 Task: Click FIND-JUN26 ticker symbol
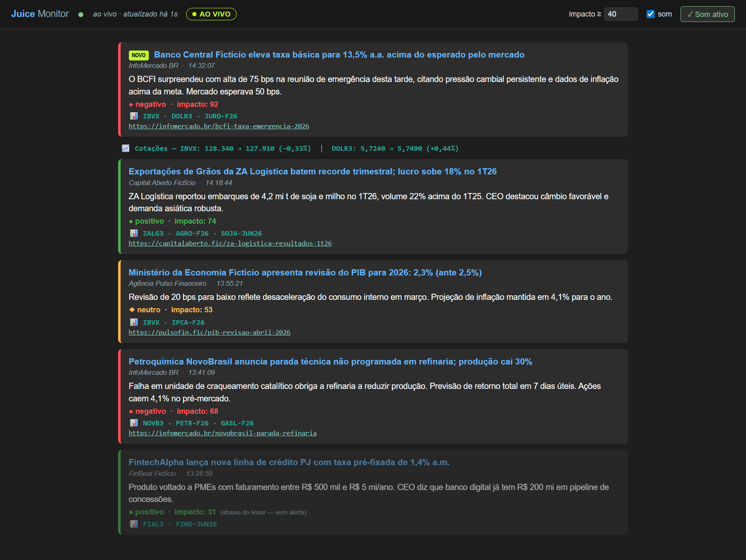(x=196, y=524)
